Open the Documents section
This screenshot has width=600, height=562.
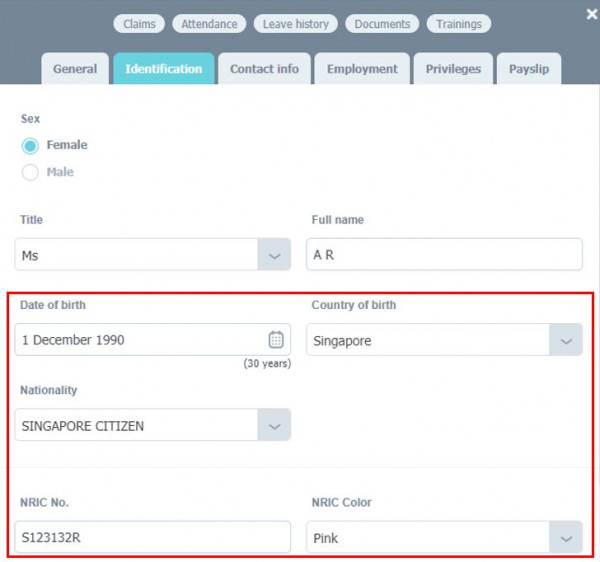(382, 24)
